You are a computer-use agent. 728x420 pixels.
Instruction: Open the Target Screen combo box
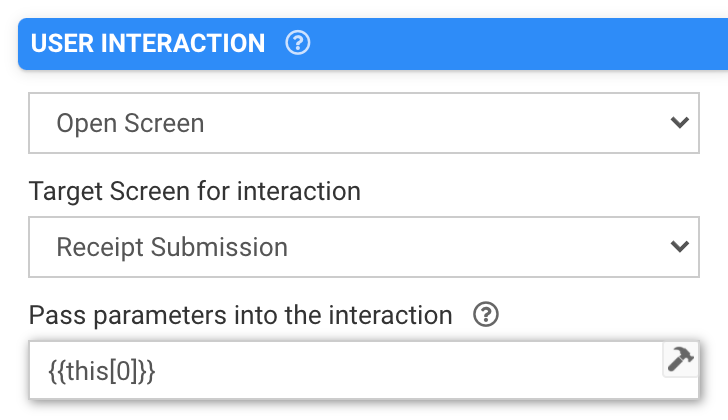[363, 246]
